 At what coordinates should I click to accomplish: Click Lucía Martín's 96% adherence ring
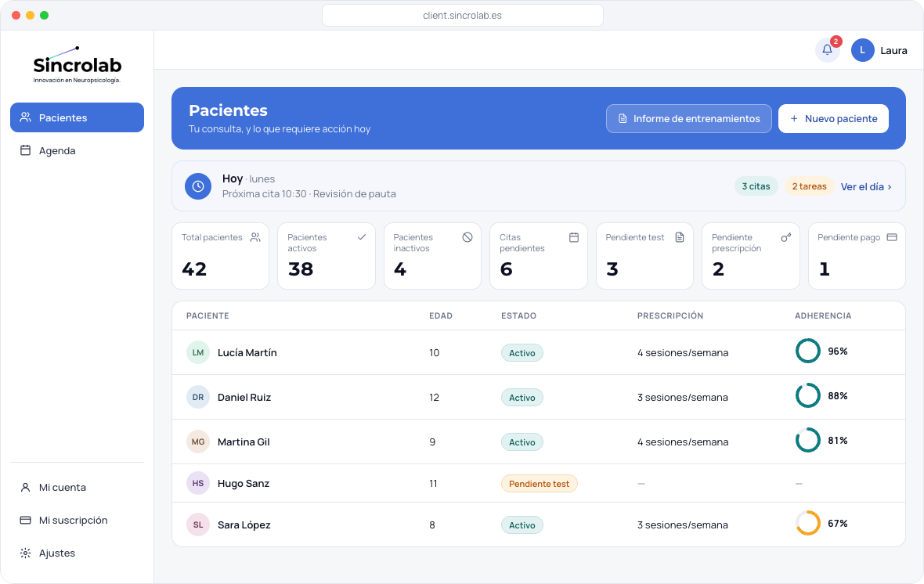[x=808, y=351]
